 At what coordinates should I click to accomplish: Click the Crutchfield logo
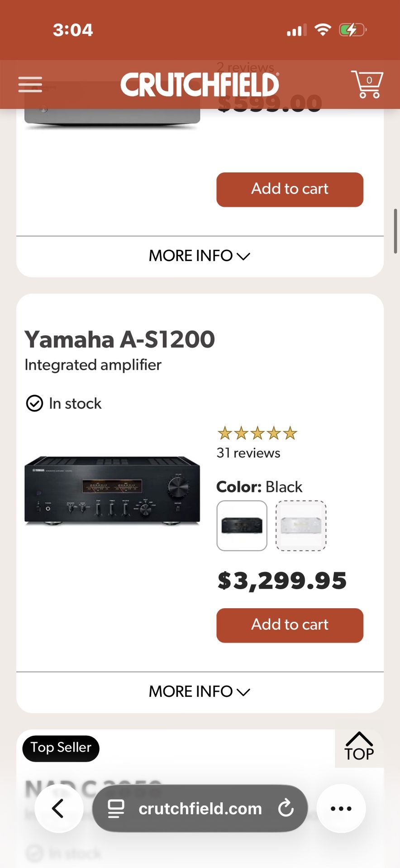click(200, 84)
